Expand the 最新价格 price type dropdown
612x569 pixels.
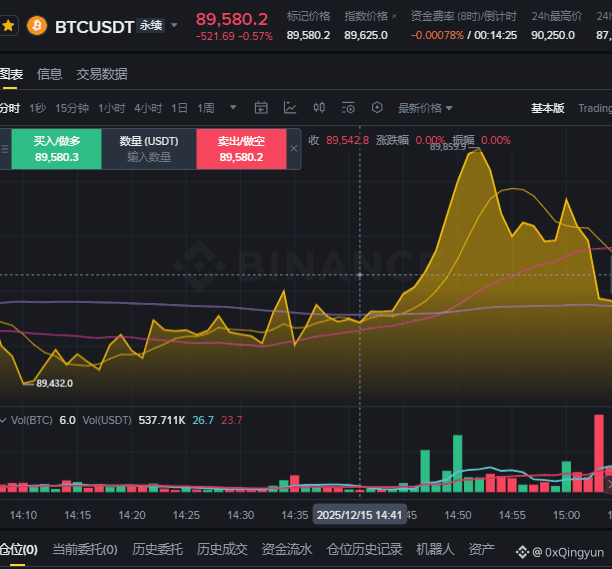pos(425,108)
